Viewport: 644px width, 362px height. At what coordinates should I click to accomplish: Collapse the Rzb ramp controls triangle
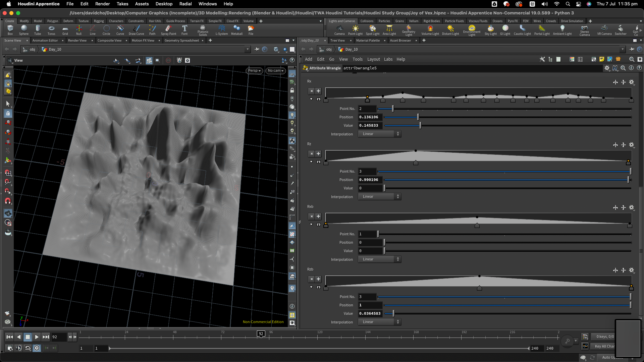click(311, 287)
